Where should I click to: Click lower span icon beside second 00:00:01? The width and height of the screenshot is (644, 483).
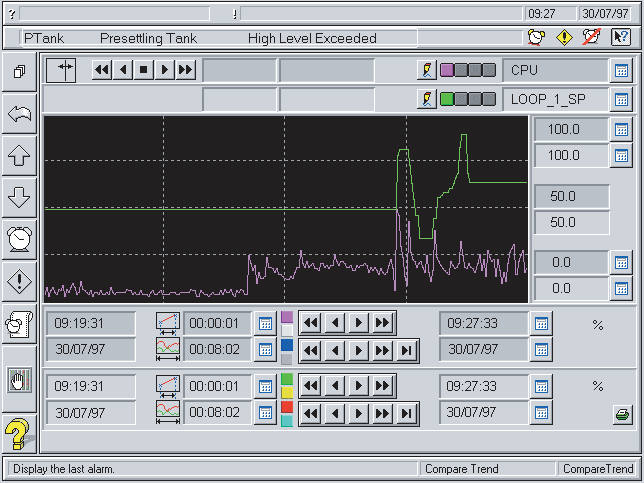pos(168,387)
